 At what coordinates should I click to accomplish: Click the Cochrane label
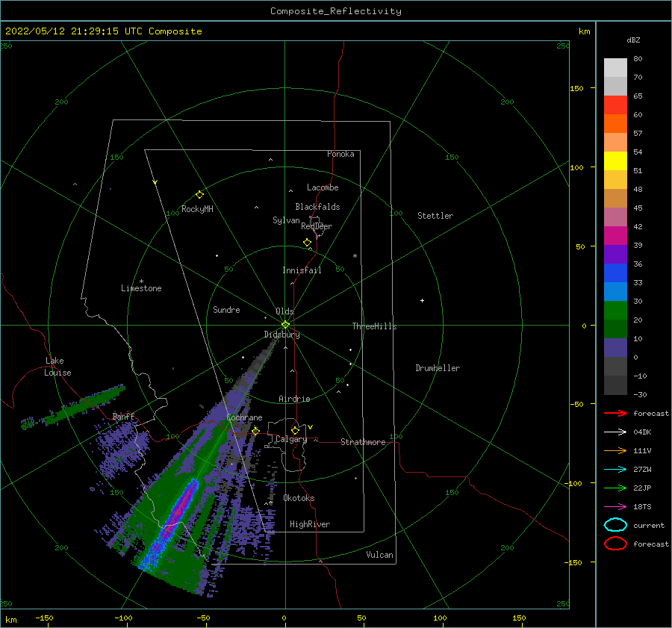pos(244,417)
